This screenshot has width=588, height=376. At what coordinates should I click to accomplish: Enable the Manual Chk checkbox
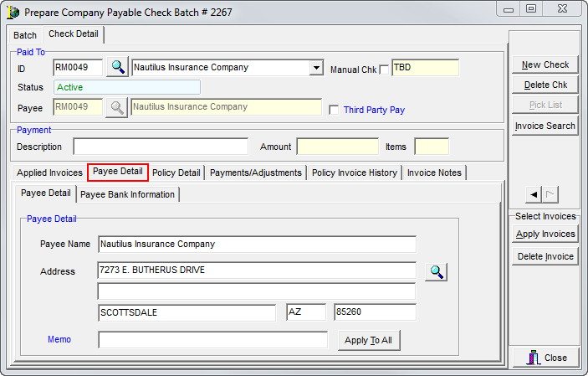click(x=385, y=70)
